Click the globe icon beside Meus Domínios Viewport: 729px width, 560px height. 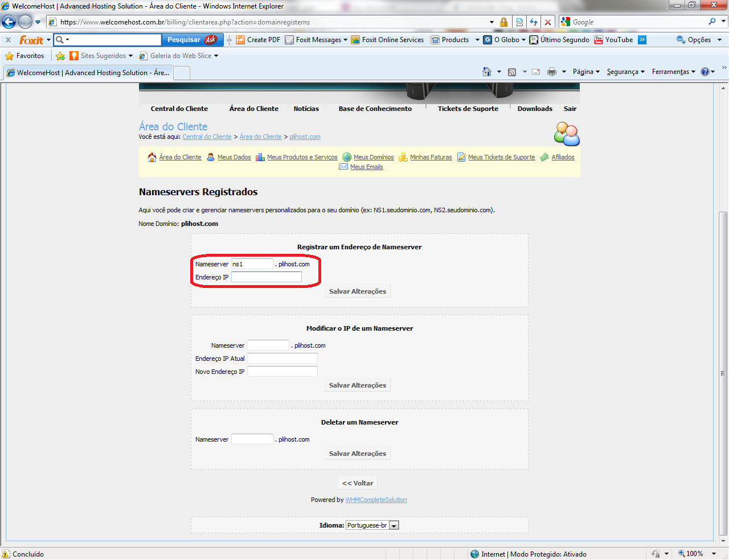[347, 157]
